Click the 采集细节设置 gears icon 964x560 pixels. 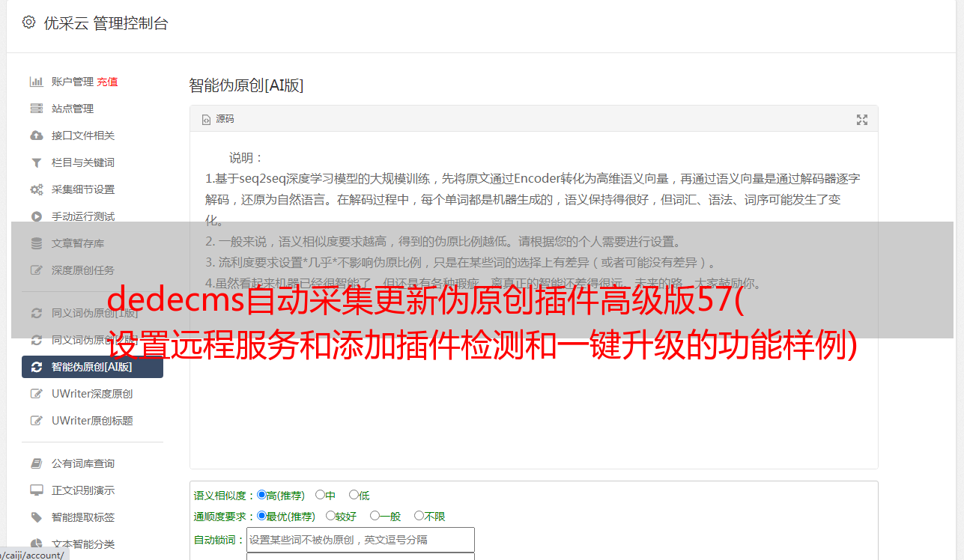click(x=36, y=189)
